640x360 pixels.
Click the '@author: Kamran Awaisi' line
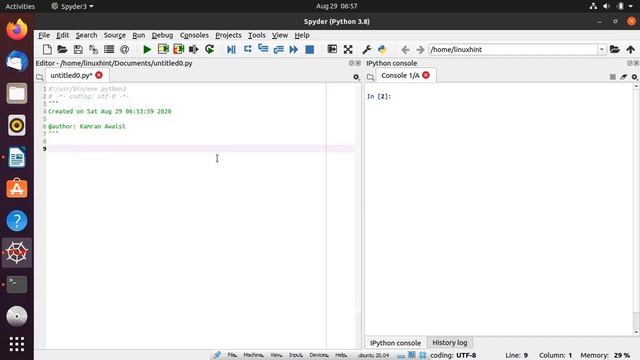[87, 127]
